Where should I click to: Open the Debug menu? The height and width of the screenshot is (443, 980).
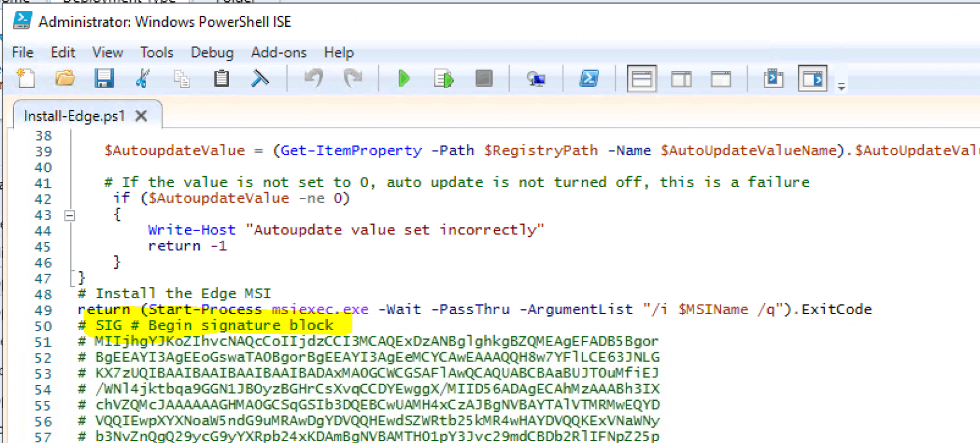tap(212, 52)
